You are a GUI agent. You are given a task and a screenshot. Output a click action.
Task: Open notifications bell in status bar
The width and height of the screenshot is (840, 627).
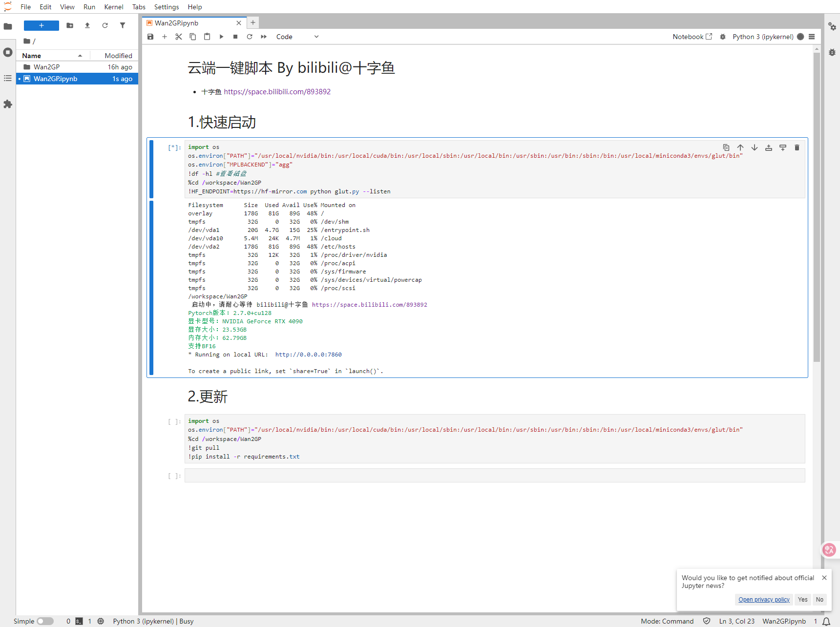tap(826, 621)
